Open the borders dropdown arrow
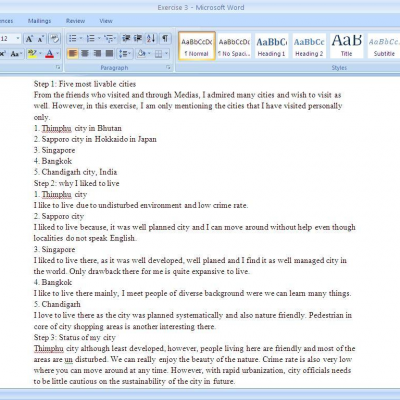Screen dimensions: 400x400 click(x=166, y=54)
